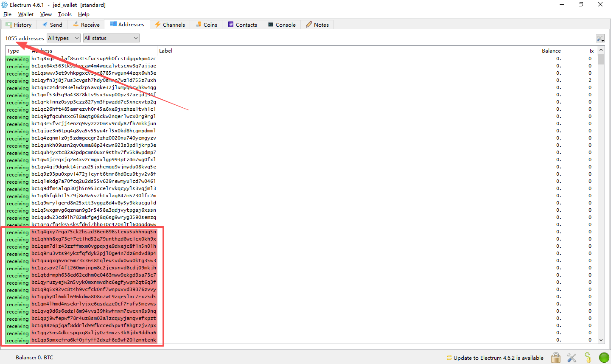Viewport: 611px width, 364px height.
Task: Switch to the Send tab
Action: [52, 25]
